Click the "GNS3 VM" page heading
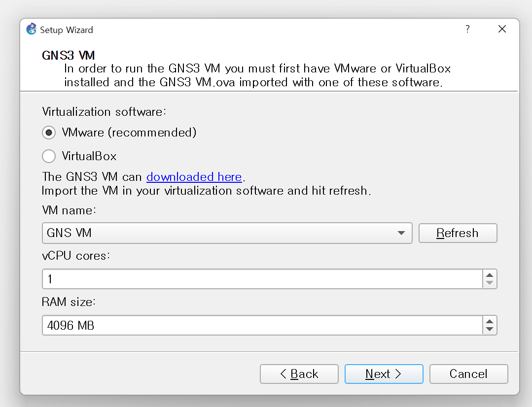 [69, 55]
